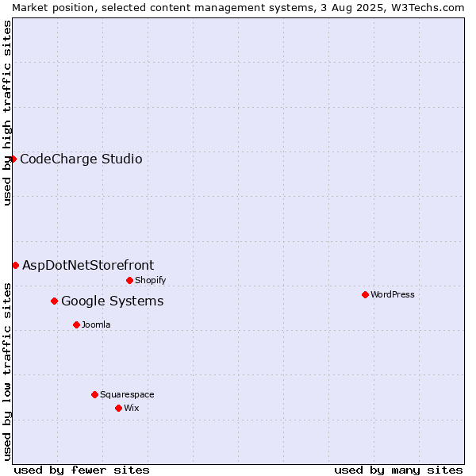476x476 pixels.
Task: Click the Squarespace red data point
Action: (x=94, y=394)
